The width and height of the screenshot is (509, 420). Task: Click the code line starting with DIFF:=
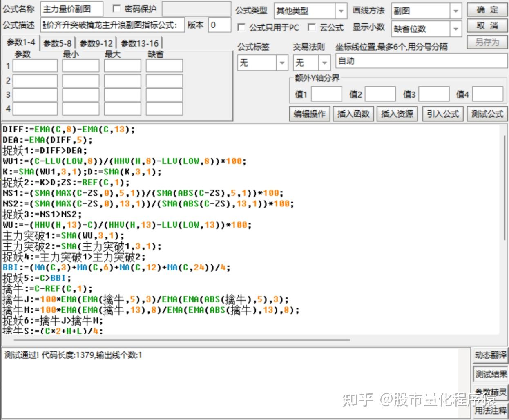coord(69,129)
